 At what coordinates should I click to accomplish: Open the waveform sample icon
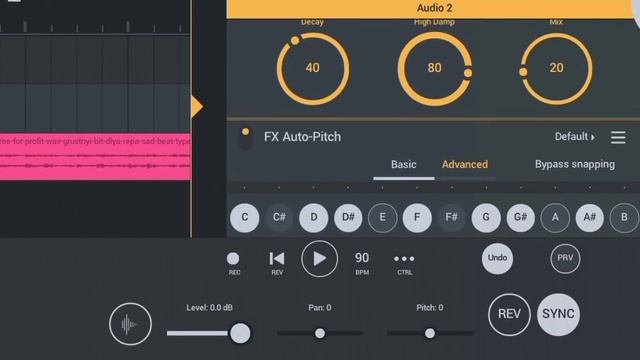131,324
